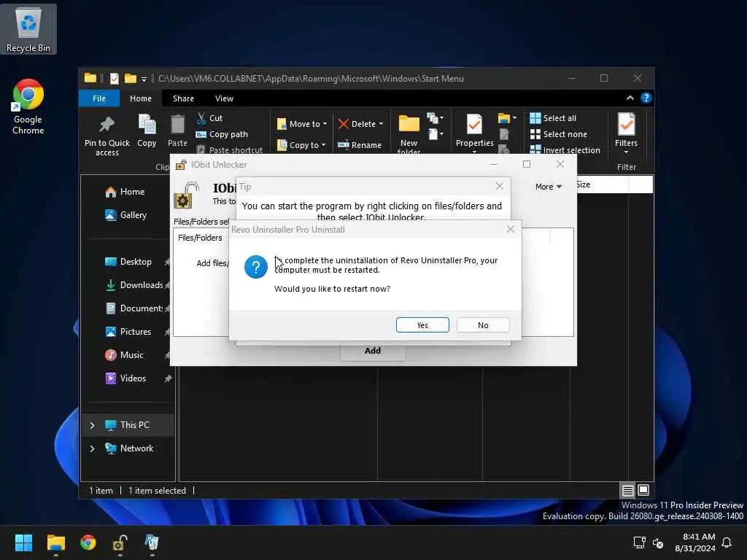Open Delete dropdown arrow

(x=381, y=124)
